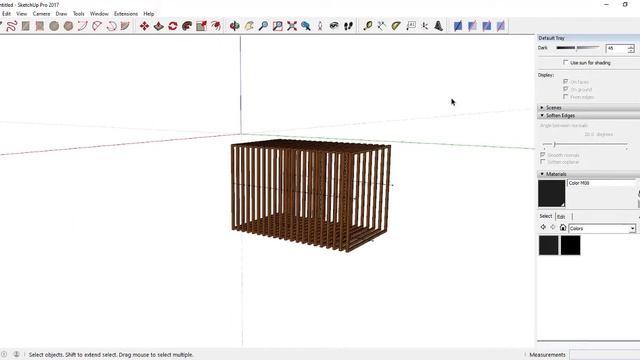Select the Pie tool
The image size is (640, 360).
125,26
